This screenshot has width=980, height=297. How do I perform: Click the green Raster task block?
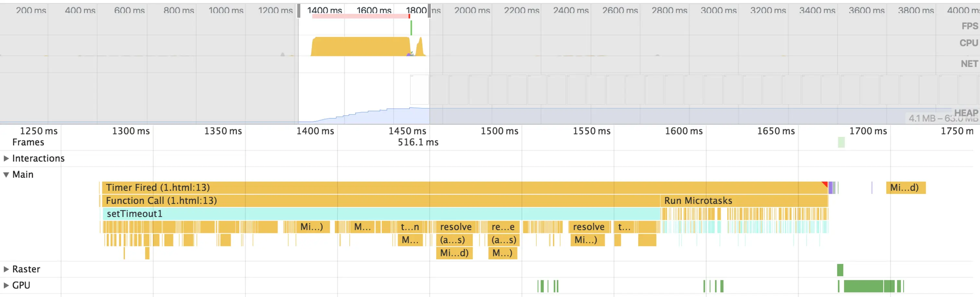tap(840, 270)
